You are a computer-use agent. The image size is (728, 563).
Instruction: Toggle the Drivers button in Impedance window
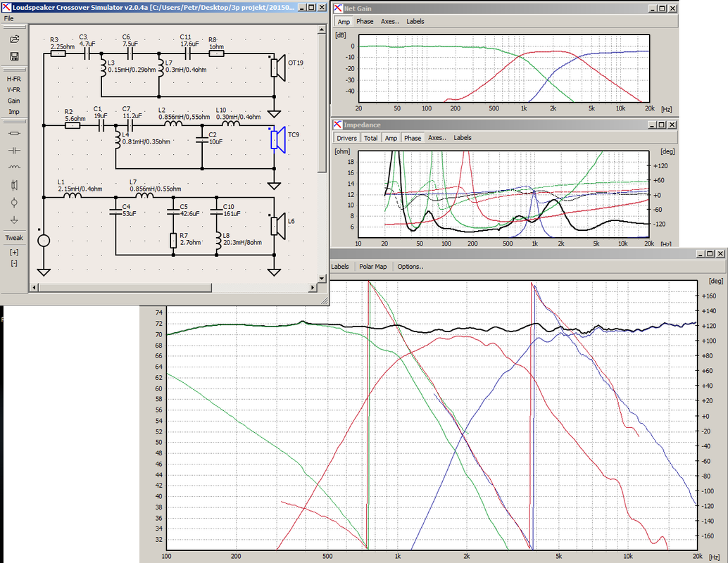(347, 138)
